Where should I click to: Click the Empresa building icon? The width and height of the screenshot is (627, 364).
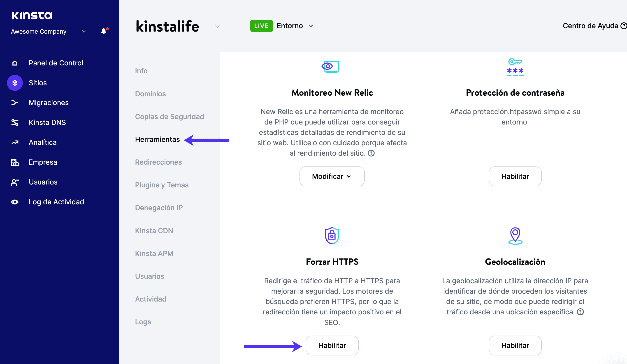[15, 162]
